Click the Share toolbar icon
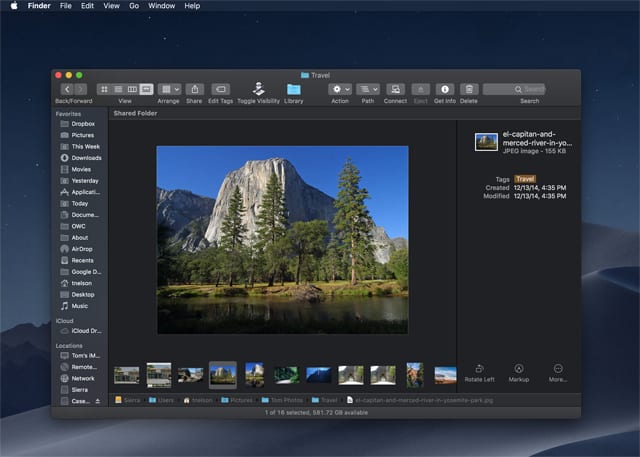The width and height of the screenshot is (640, 457). (196, 89)
